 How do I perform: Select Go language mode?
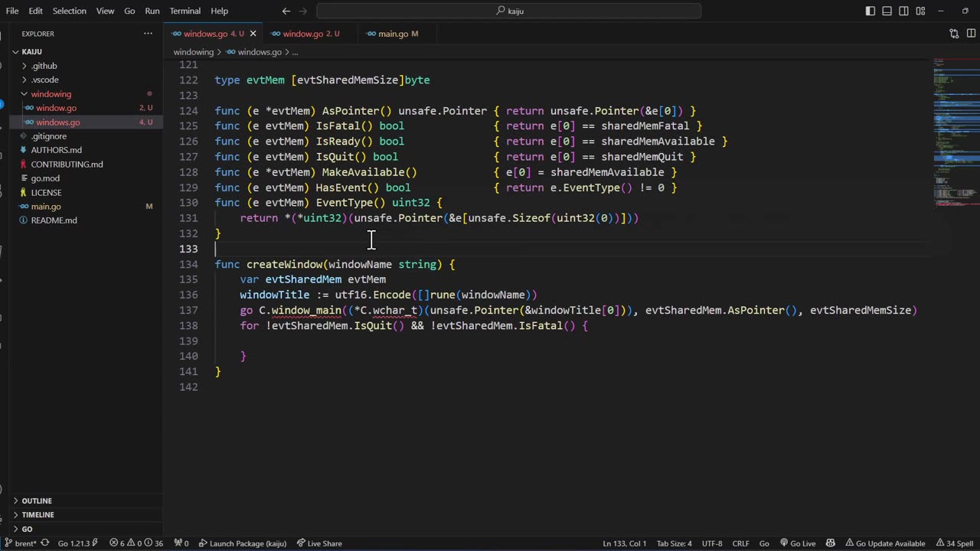(x=764, y=543)
